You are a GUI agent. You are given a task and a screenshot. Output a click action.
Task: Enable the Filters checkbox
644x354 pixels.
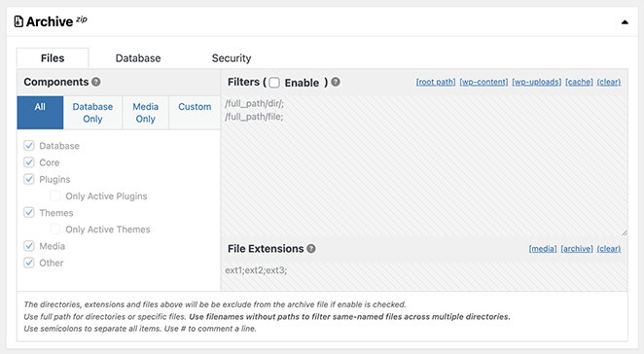[x=274, y=83]
